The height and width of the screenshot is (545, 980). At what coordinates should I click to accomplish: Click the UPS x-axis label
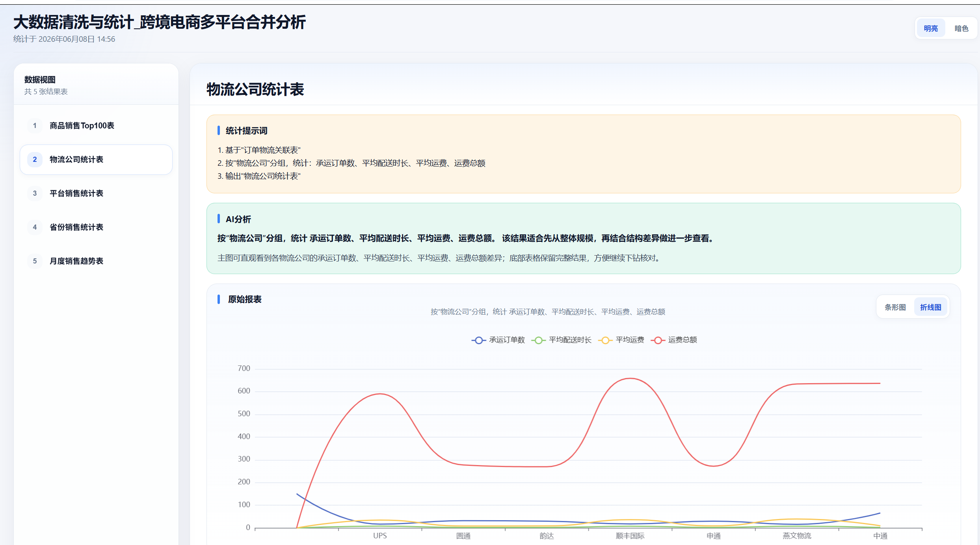[x=380, y=536]
